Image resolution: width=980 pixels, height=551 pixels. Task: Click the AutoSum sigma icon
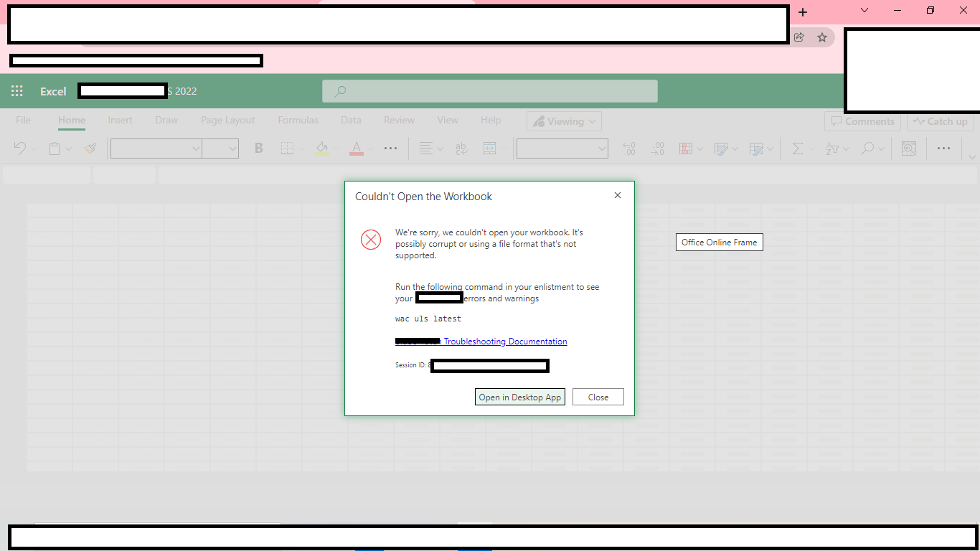[797, 149]
